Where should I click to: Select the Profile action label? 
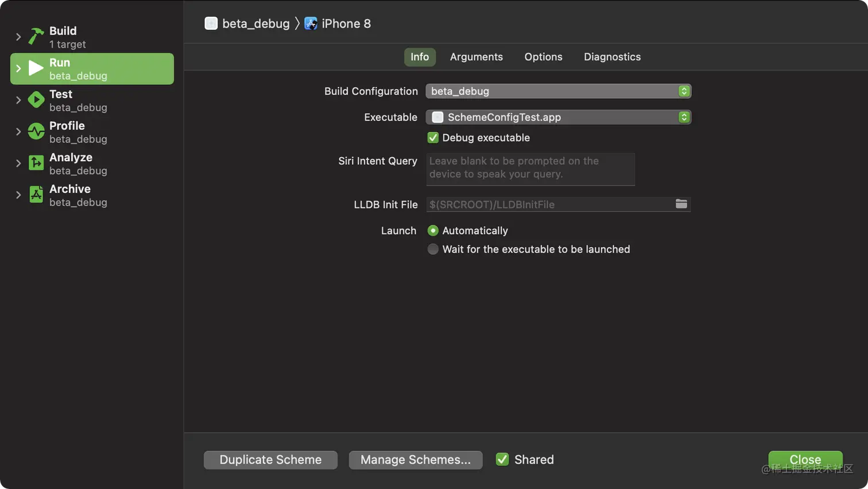(x=67, y=126)
